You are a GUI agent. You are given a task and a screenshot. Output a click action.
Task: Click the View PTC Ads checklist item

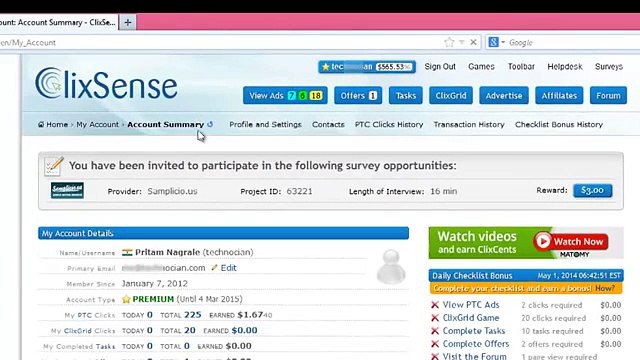[471, 305]
